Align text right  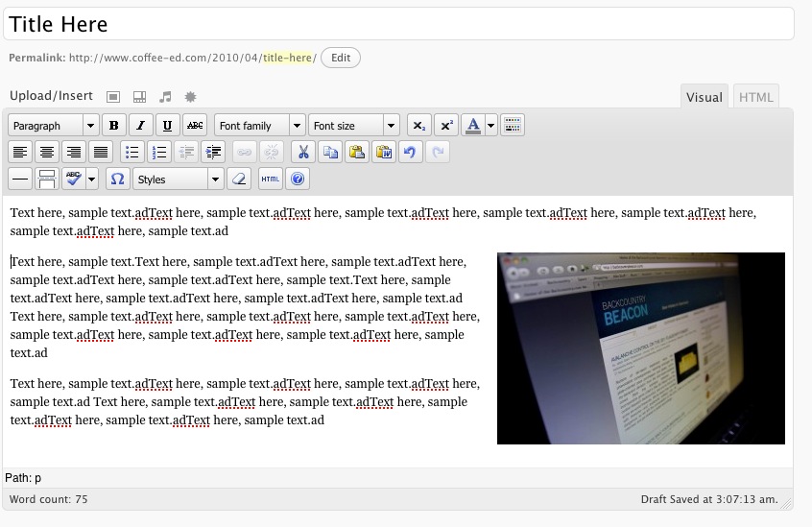click(x=74, y=153)
